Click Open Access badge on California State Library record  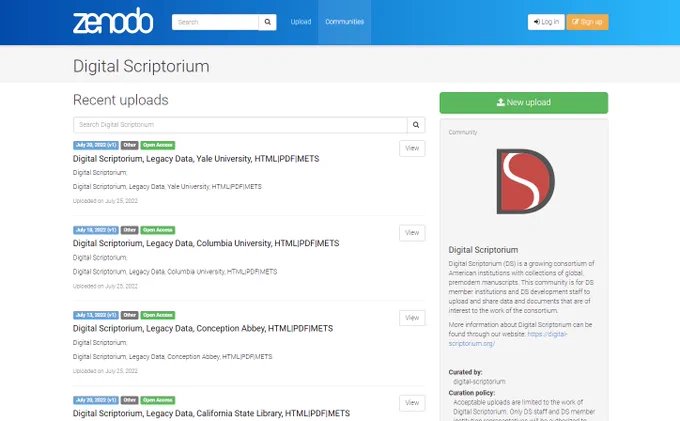[158, 400]
